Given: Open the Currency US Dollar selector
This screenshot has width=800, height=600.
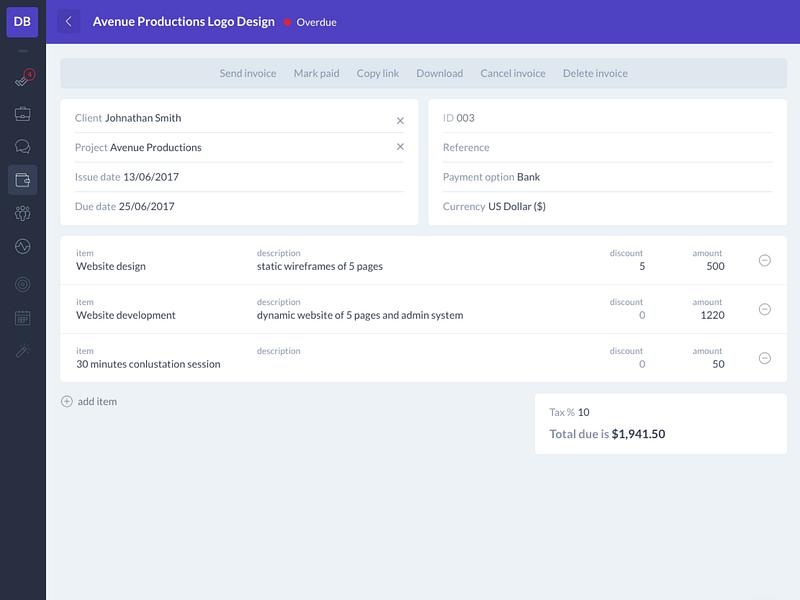Looking at the screenshot, I should pyautogui.click(x=607, y=207).
